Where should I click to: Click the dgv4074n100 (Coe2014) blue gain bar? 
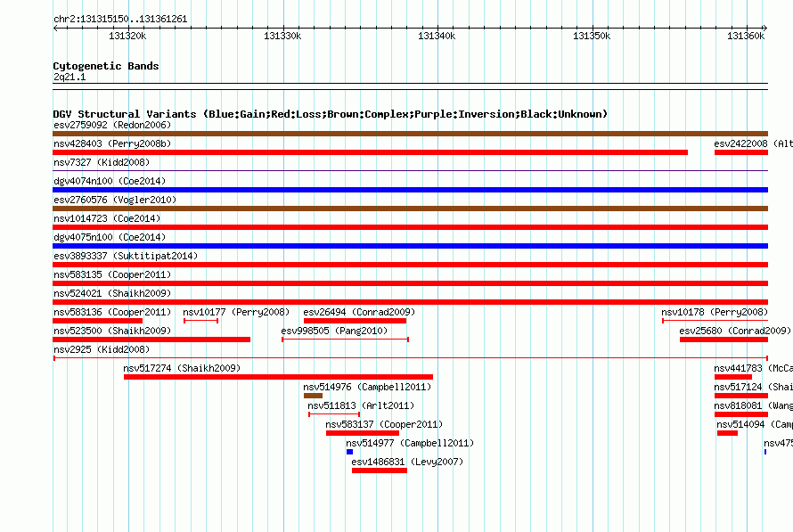click(x=410, y=190)
